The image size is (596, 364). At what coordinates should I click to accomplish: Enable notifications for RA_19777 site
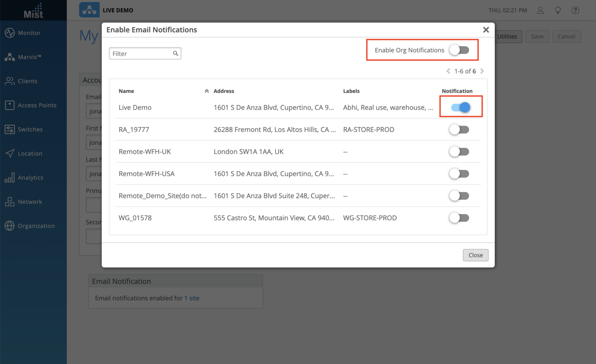coord(459,129)
